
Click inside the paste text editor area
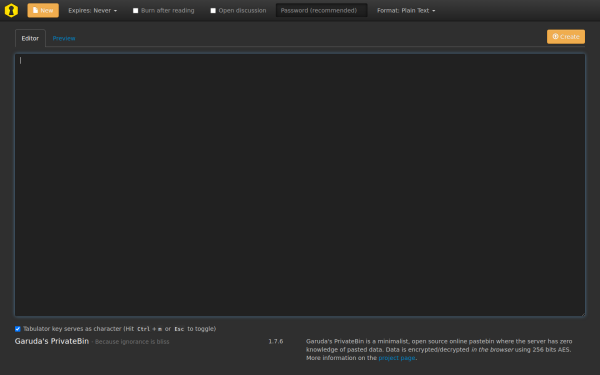click(300, 185)
